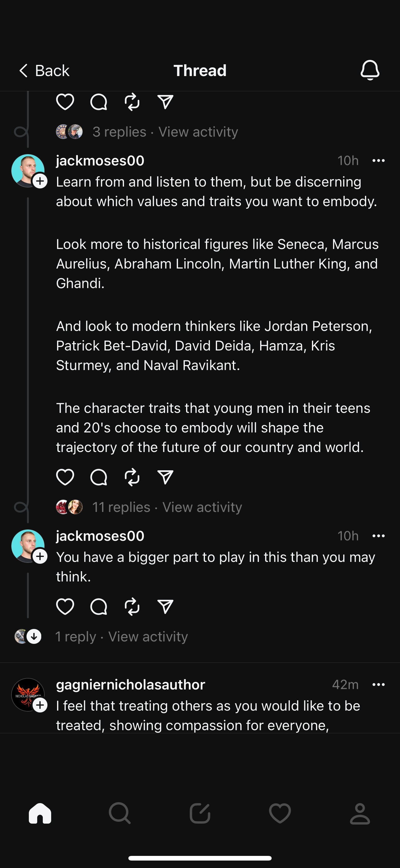This screenshot has height=868, width=400.
Task: Open three-dot menu on the 42m-old post
Action: click(379, 684)
